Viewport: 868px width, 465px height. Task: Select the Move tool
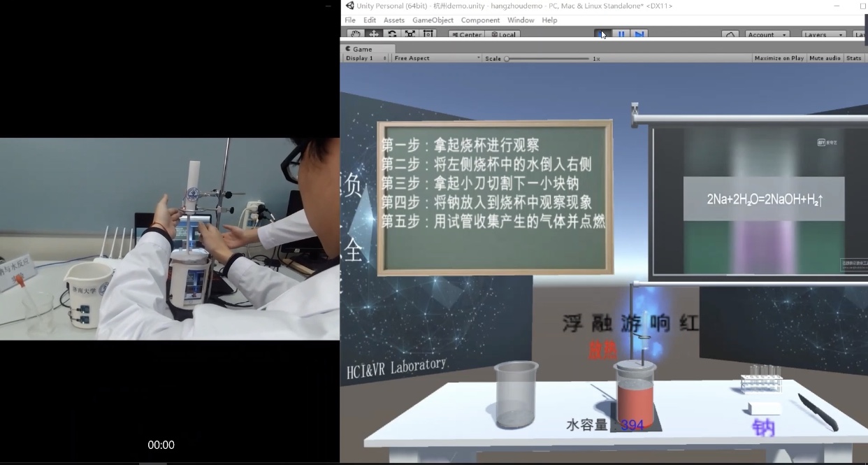[374, 34]
